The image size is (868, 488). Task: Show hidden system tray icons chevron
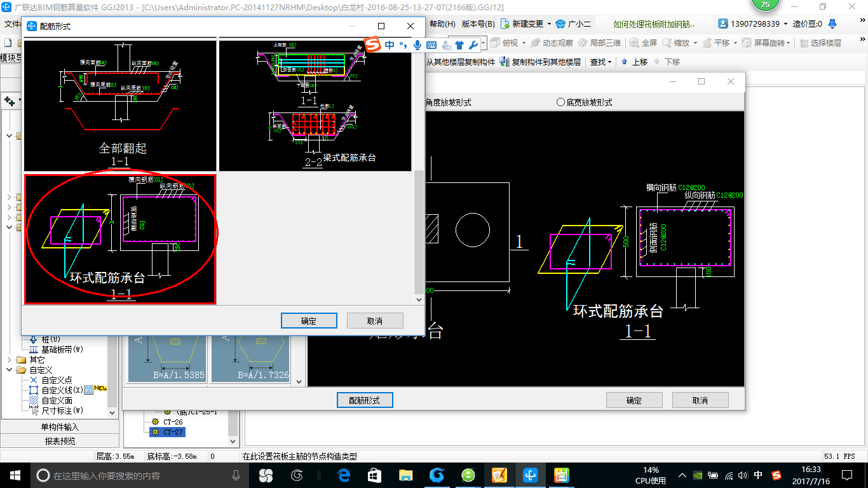point(682,475)
